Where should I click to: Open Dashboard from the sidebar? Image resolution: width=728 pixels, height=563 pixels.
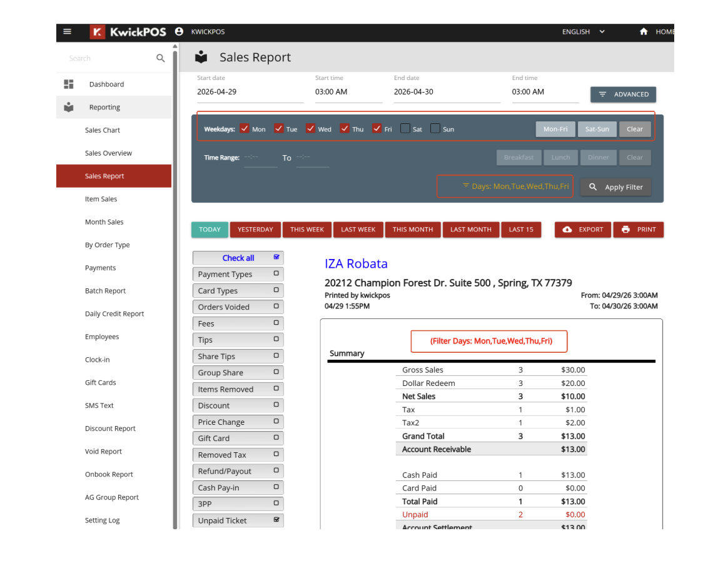[x=114, y=84]
